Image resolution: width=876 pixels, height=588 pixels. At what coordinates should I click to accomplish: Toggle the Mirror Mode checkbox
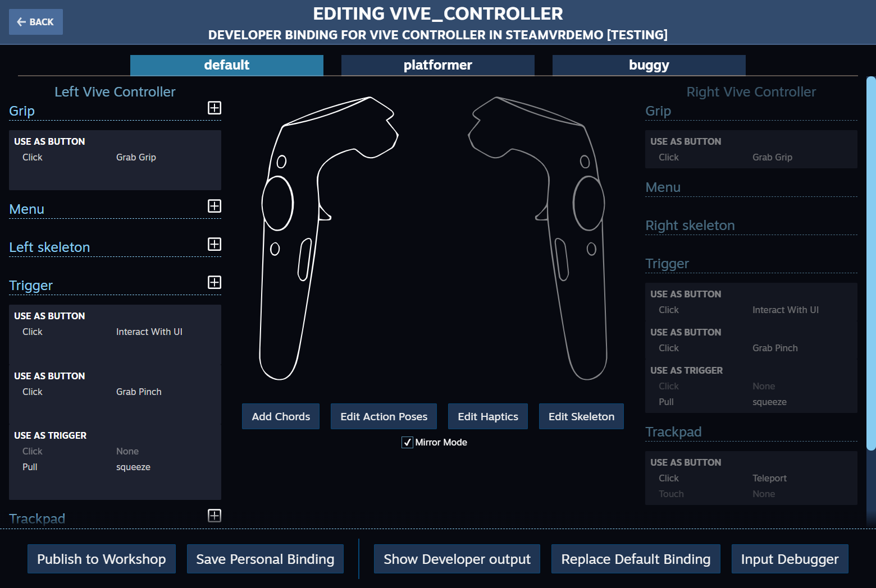click(408, 442)
